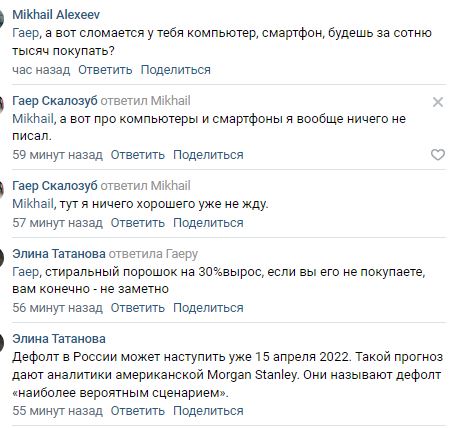
Task: Open Гаер Скалозуб profile in first reply
Action: 55,101
